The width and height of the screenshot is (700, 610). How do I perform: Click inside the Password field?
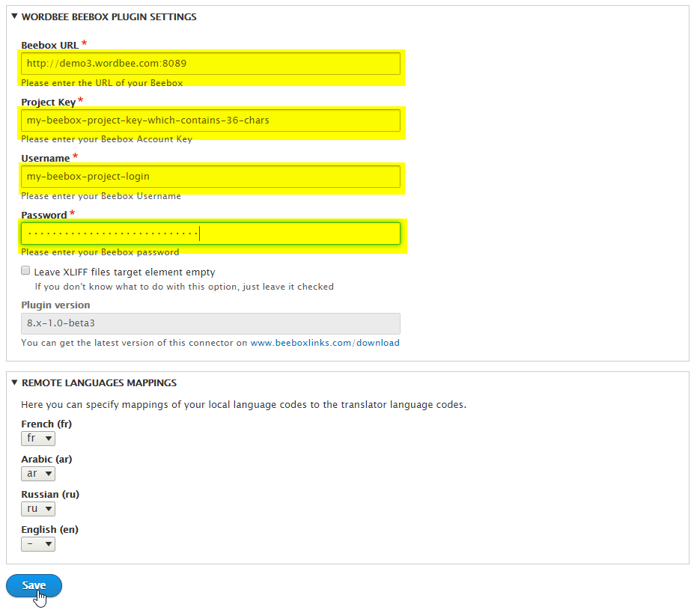[210, 234]
